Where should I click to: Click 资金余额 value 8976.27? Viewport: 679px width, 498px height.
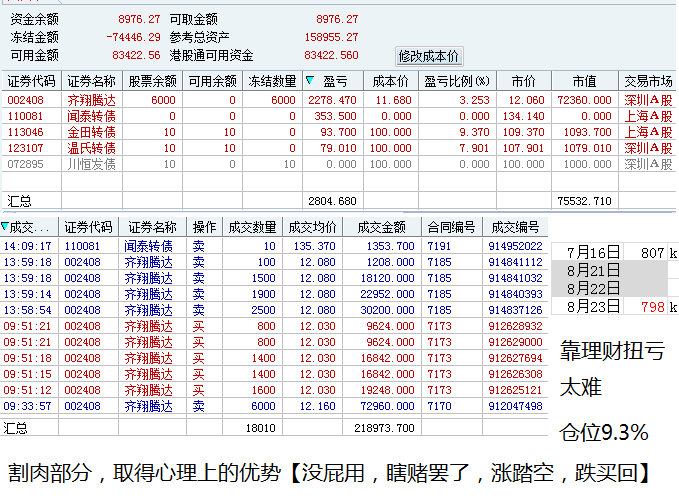click(x=139, y=19)
